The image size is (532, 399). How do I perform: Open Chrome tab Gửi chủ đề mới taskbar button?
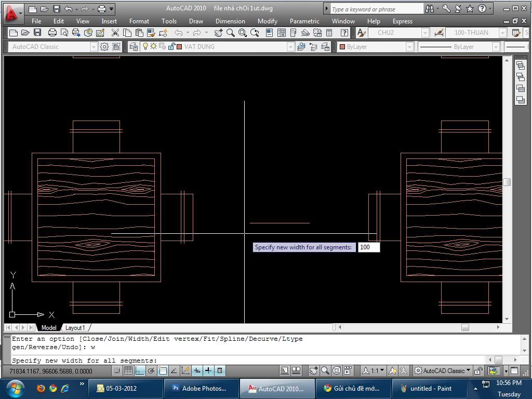[x=353, y=389]
